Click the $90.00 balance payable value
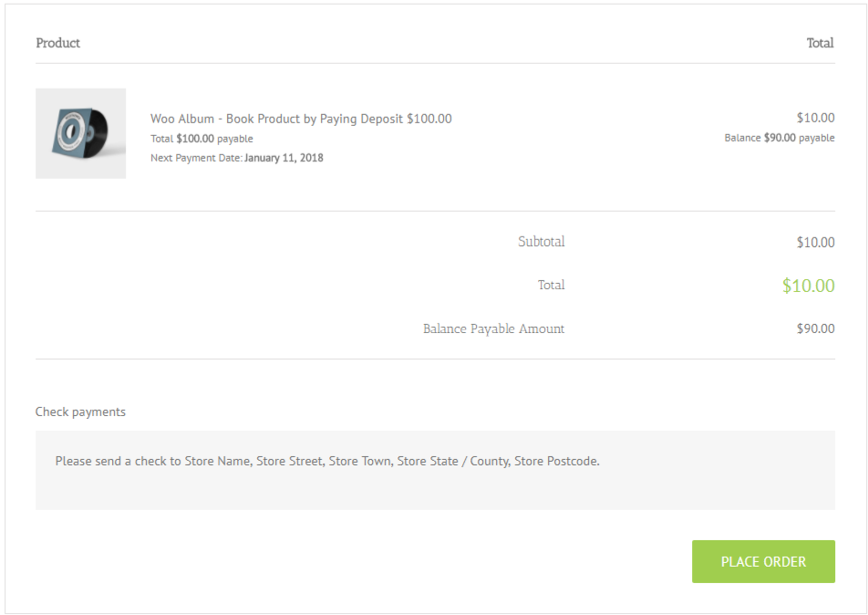868x615 pixels. pos(815,328)
